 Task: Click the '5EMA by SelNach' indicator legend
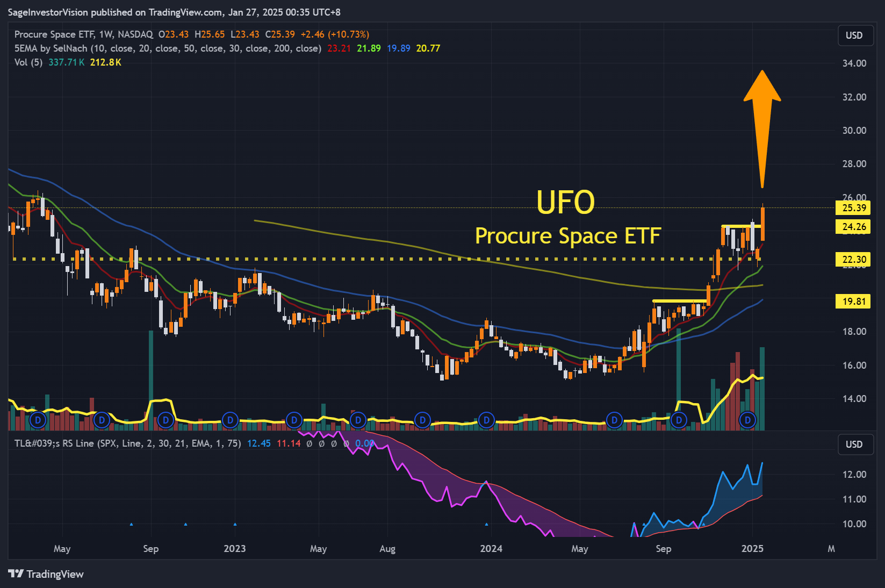tap(168, 48)
